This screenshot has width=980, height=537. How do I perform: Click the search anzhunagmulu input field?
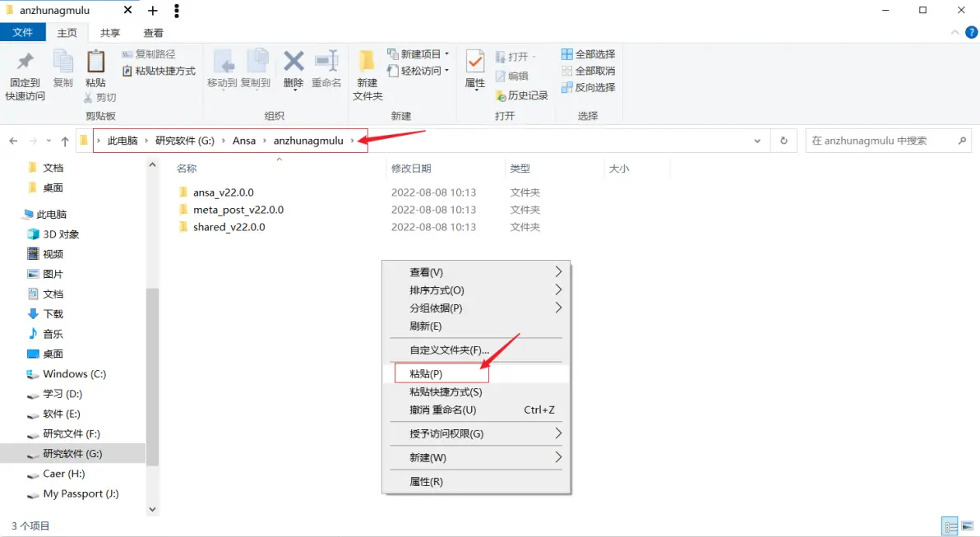(x=882, y=141)
